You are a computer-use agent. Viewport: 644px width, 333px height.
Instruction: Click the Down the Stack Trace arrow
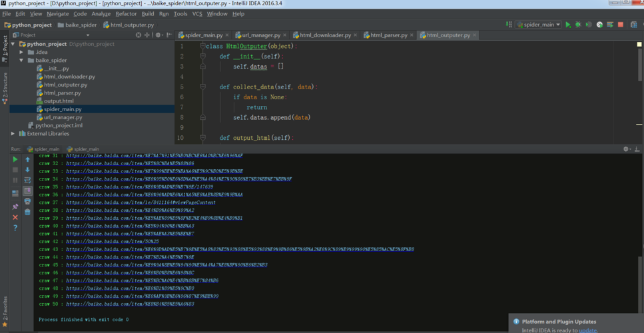tap(27, 170)
